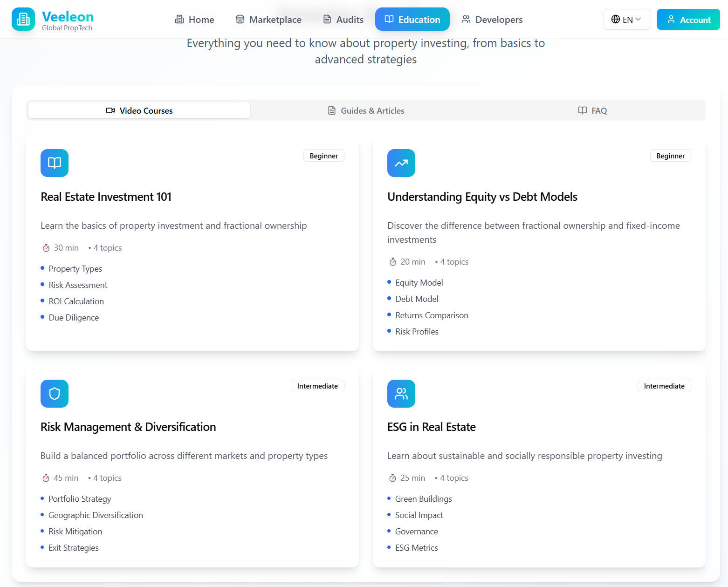The width and height of the screenshot is (728, 587).
Task: Navigate to the Developers section
Action: tap(492, 20)
